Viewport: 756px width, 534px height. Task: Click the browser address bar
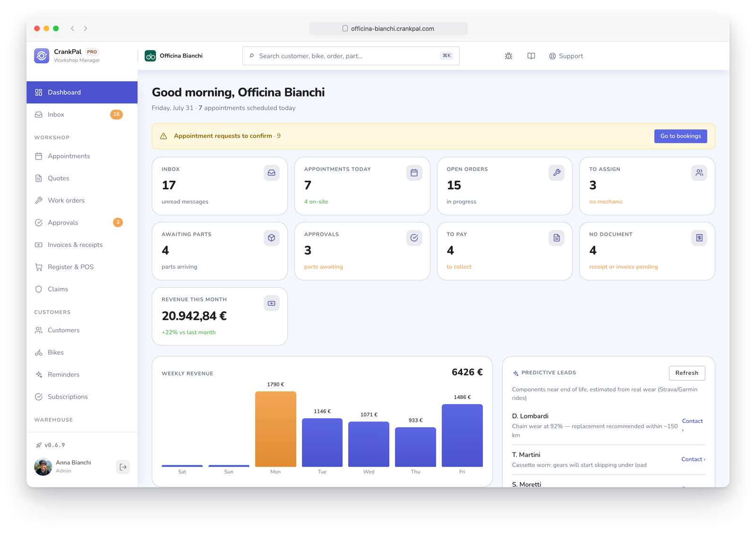pyautogui.click(x=388, y=28)
